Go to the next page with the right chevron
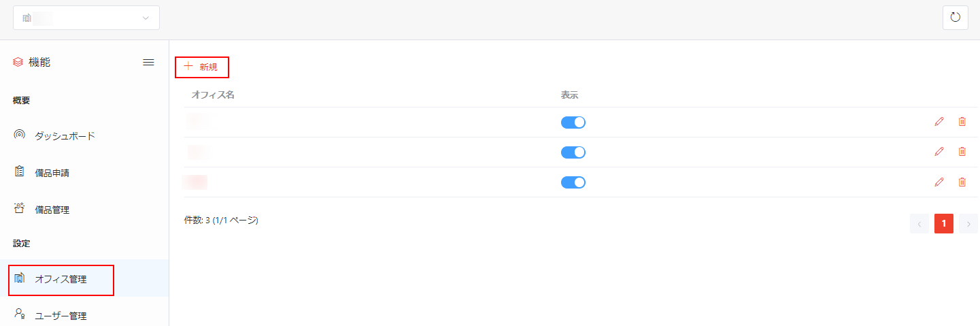 pos(968,223)
